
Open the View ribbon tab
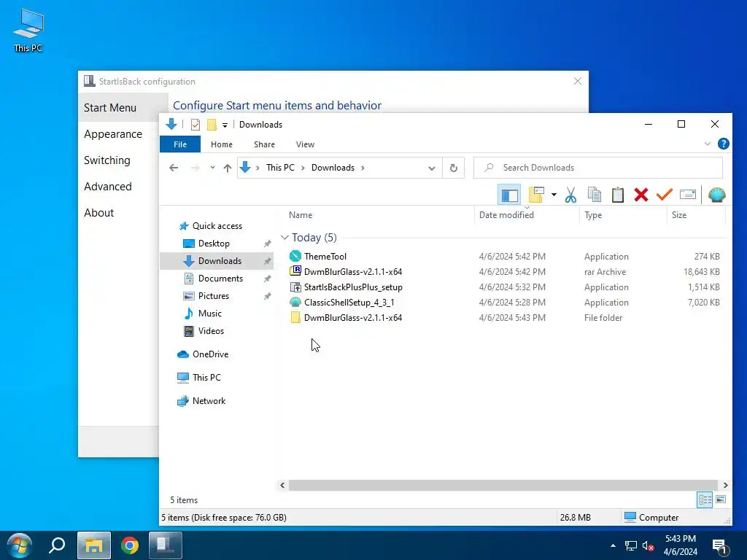[x=305, y=144]
